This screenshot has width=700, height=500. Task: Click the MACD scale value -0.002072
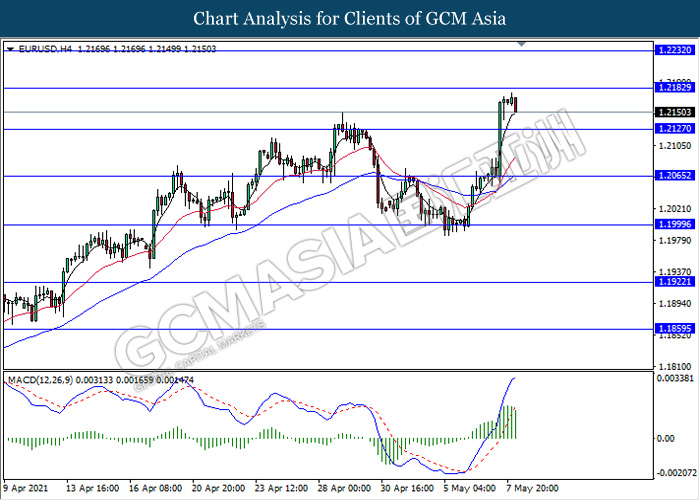pos(676,472)
